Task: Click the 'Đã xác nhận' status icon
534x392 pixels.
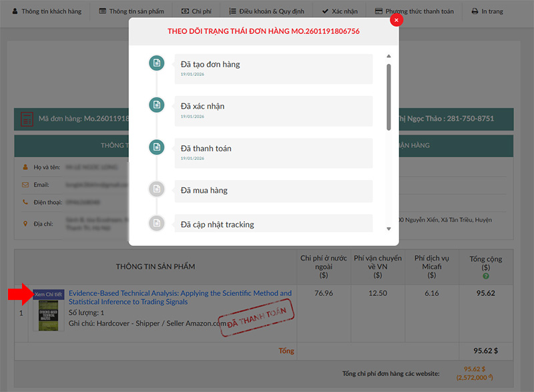Action: tap(156, 105)
